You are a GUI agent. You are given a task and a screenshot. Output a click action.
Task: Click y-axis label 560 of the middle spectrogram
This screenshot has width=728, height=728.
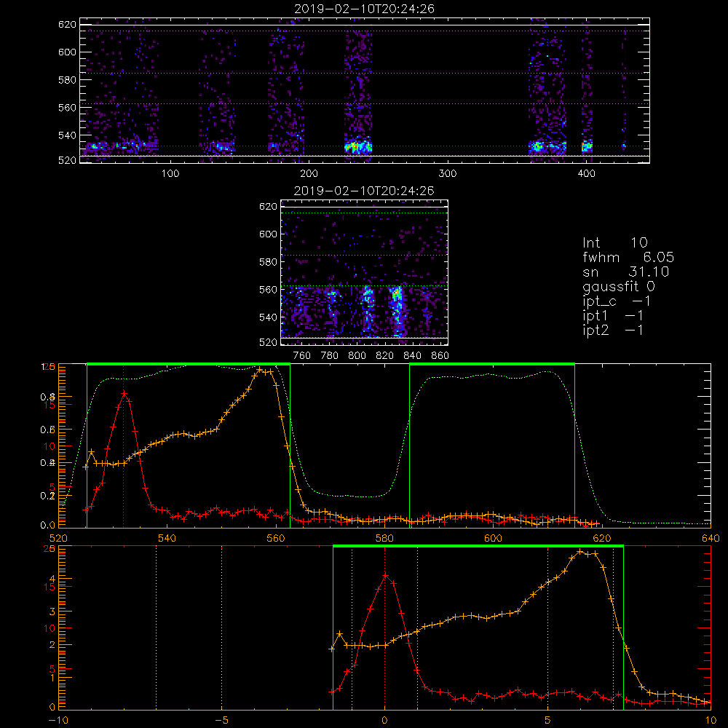(268, 289)
